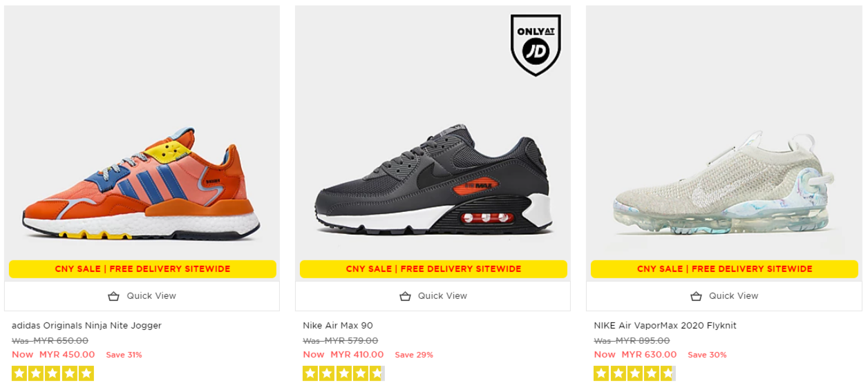Screen dimensions: 868x388
Task: Open the Nike Air Max 90 product link
Action: point(337,325)
